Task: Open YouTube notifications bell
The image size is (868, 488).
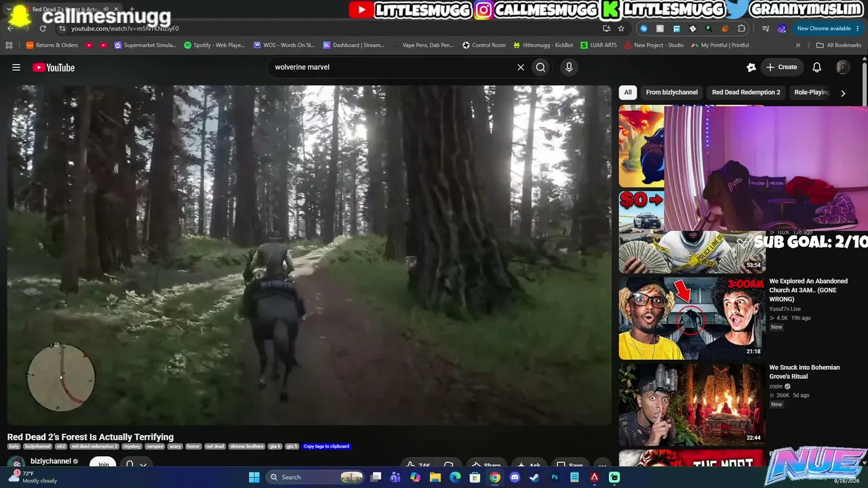Action: click(x=817, y=67)
